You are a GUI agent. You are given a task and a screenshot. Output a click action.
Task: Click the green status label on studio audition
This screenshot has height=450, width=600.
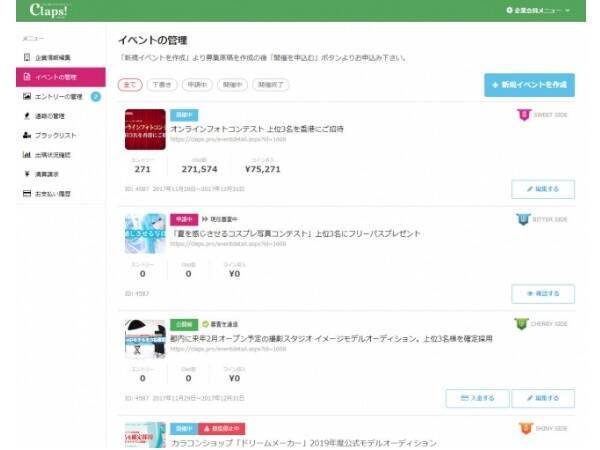pyautogui.click(x=184, y=324)
